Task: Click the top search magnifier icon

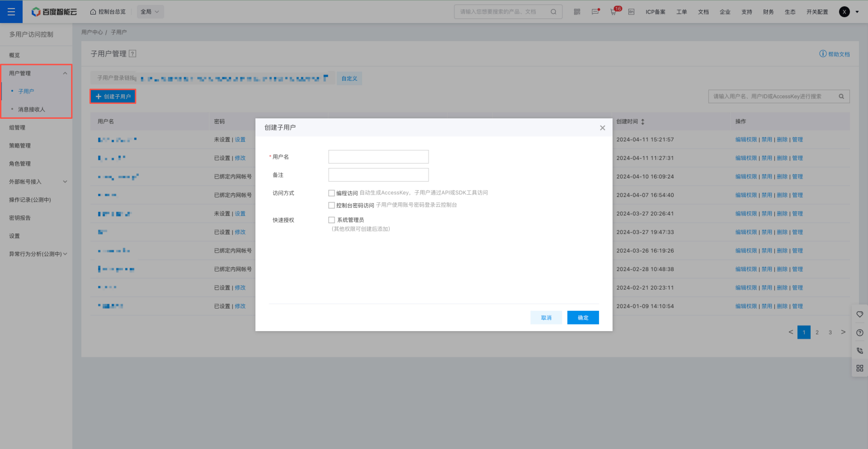Action: coord(553,12)
